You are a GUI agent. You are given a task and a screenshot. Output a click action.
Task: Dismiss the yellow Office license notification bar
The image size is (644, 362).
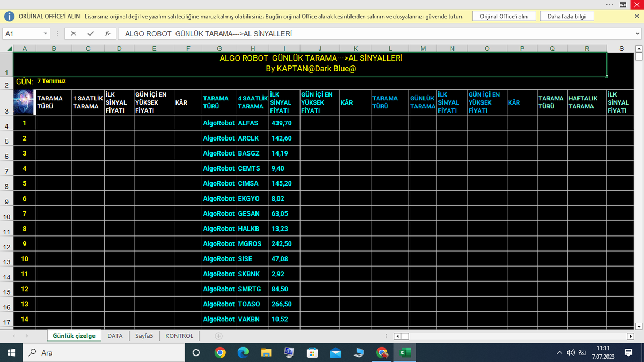pyautogui.click(x=636, y=16)
